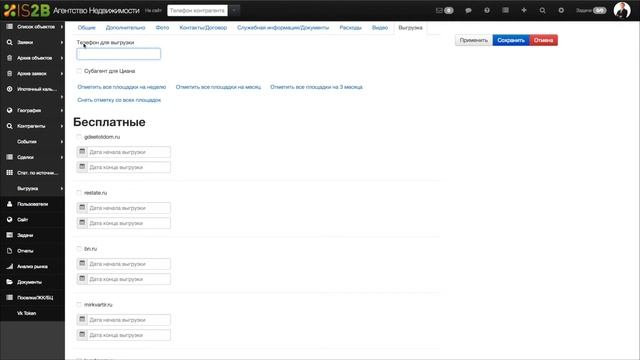The image size is (640, 360).
Task: Click the search magnifier in top bar
Action: coord(542,11)
